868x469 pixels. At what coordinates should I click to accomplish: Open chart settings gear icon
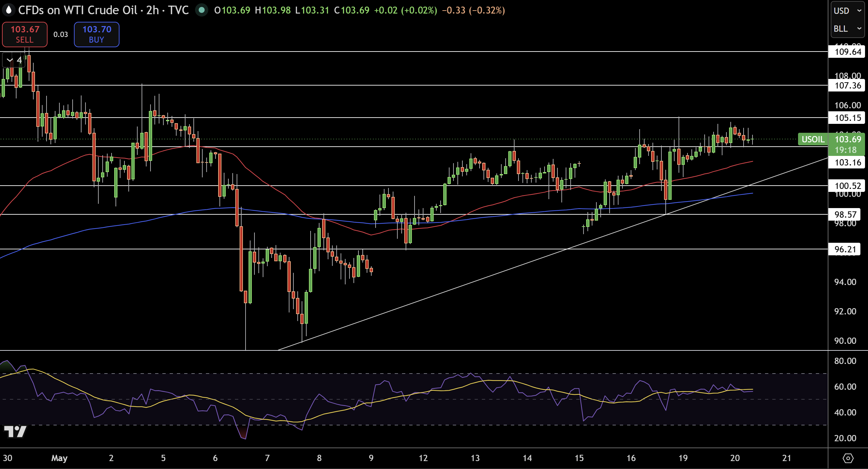[848, 458]
